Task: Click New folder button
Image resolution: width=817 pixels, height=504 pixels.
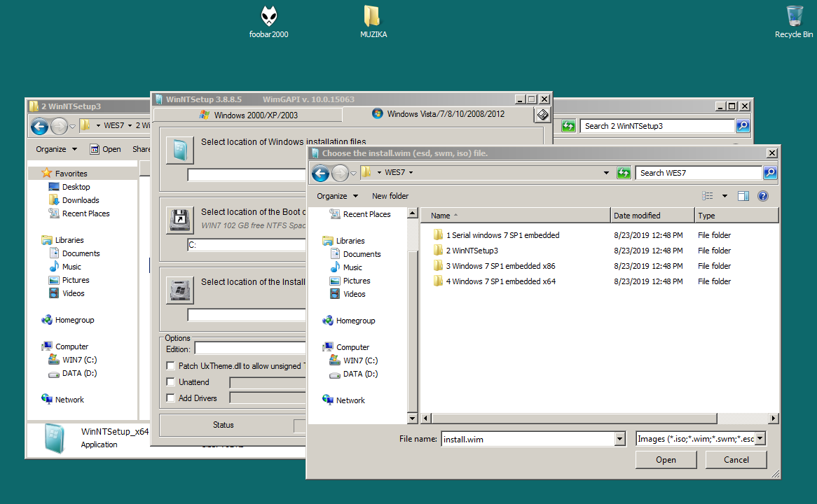Action: tap(390, 196)
